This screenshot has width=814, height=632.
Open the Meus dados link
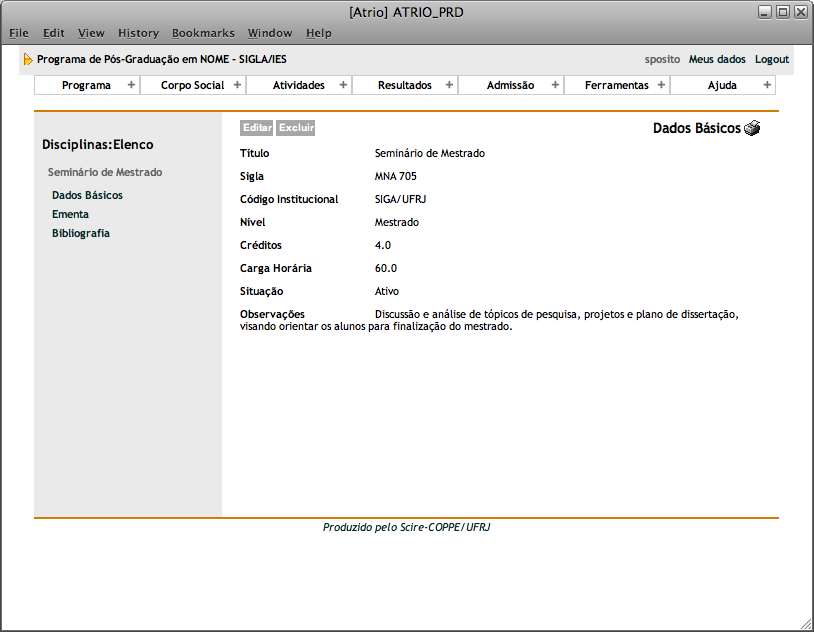[717, 59]
